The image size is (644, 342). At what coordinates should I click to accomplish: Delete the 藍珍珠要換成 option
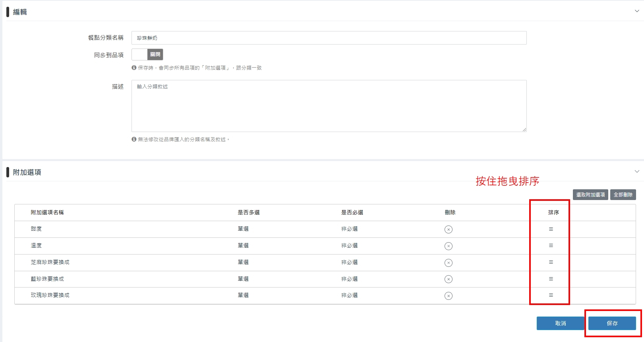click(x=448, y=279)
